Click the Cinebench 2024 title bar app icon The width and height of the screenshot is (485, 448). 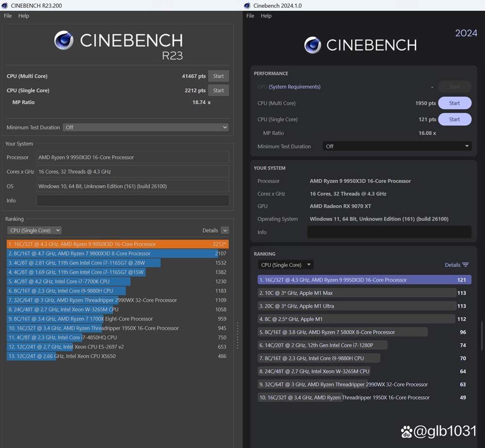coord(247,5)
